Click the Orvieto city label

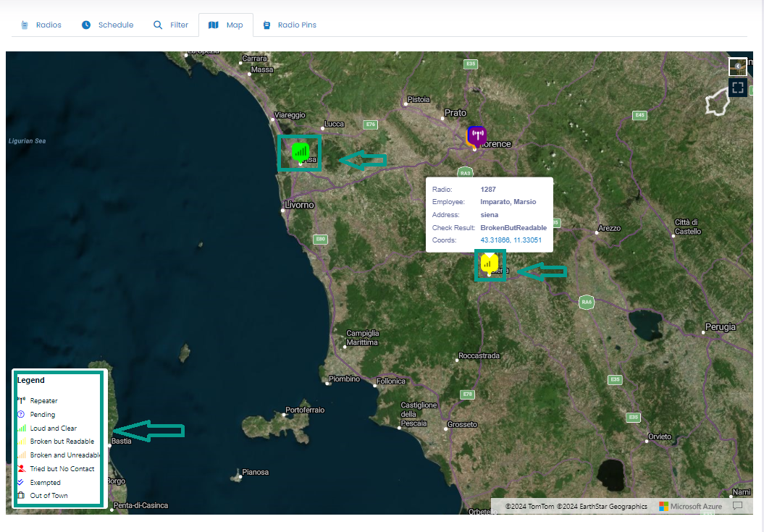coord(660,436)
